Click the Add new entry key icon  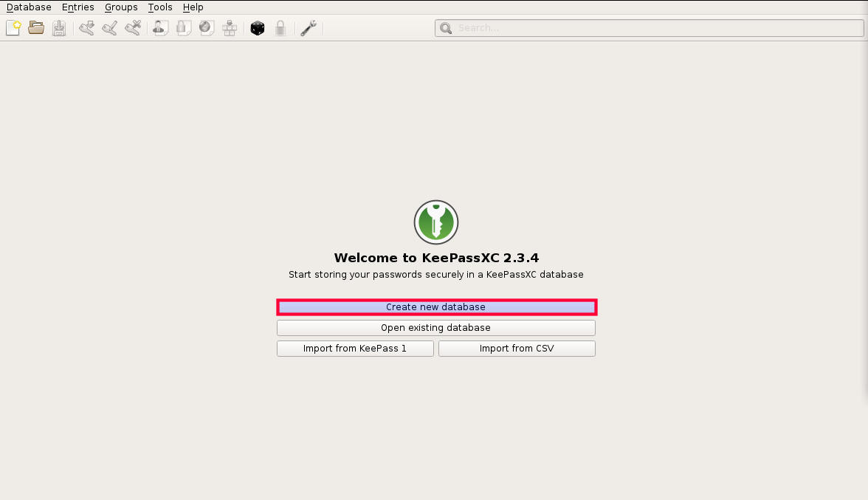point(86,28)
